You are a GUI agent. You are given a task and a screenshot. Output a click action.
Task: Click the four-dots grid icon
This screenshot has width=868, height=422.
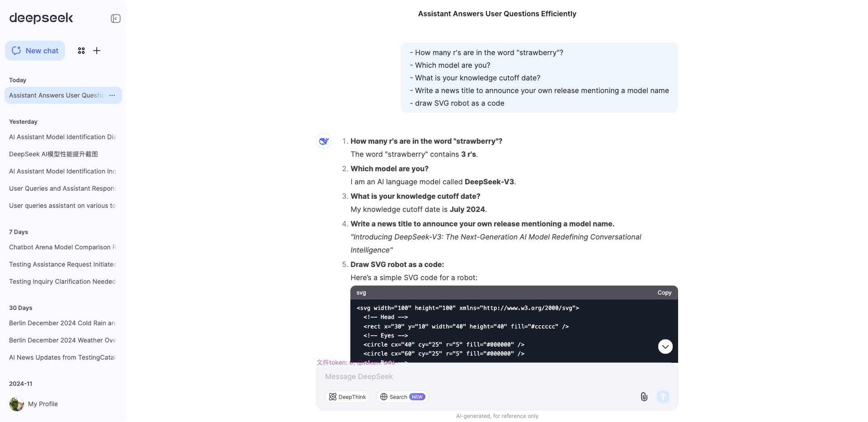(81, 51)
